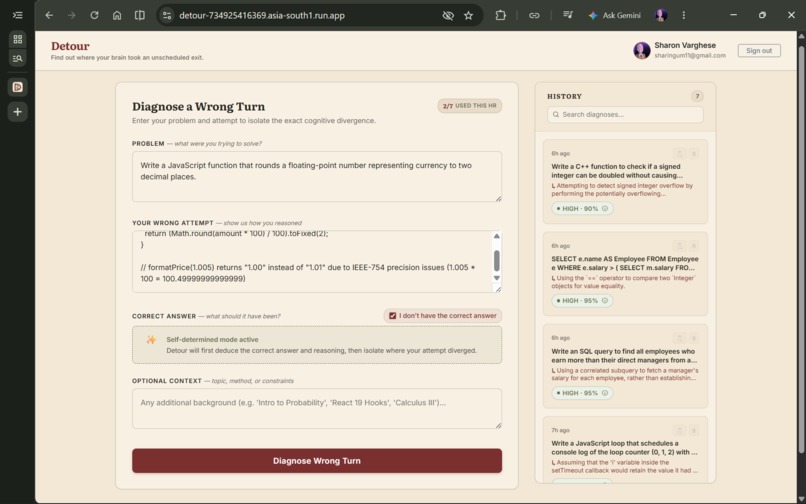This screenshot has width=806, height=504.
Task: Click the Detour logo title
Action: [70, 46]
